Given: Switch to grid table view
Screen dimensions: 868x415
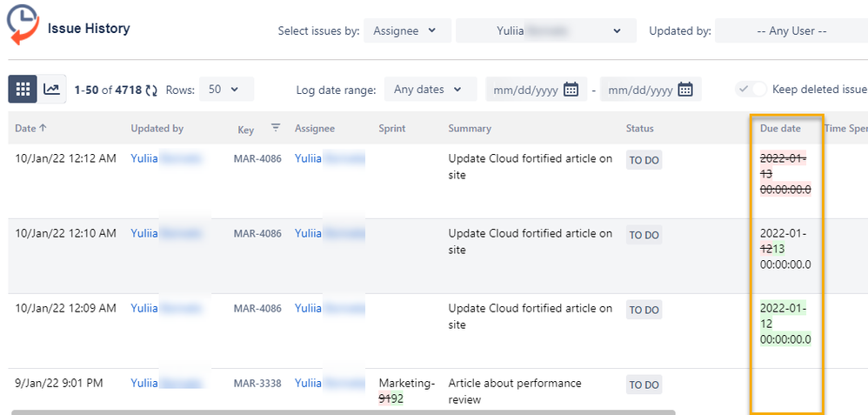Looking at the screenshot, I should [23, 89].
